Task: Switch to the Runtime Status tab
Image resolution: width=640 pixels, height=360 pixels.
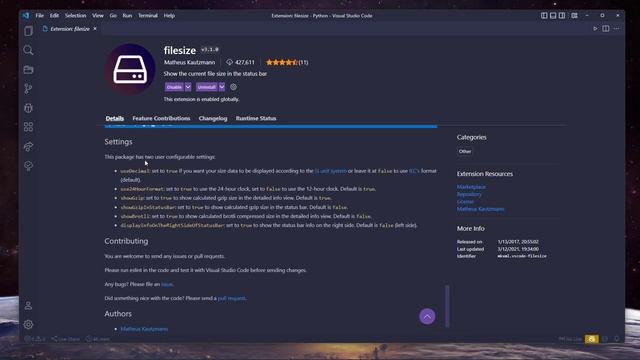Action: pyautogui.click(x=256, y=118)
